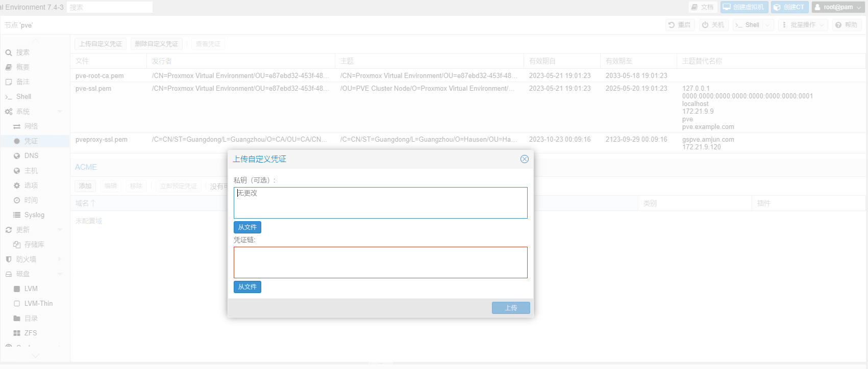Viewport: 868px width, 369px height.
Task: Open 时间 time settings
Action: pyautogui.click(x=31, y=200)
